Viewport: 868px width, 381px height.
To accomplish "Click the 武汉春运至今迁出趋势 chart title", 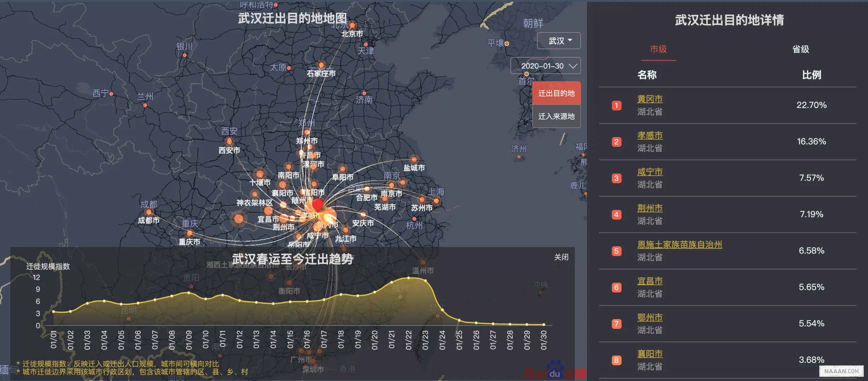I will [x=292, y=259].
